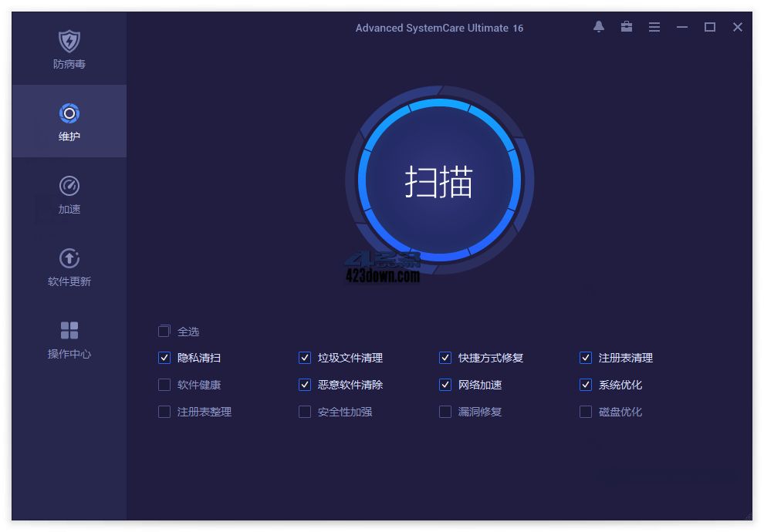Enable the 软件健康 software health checkbox
The height and width of the screenshot is (532, 764).
point(164,385)
